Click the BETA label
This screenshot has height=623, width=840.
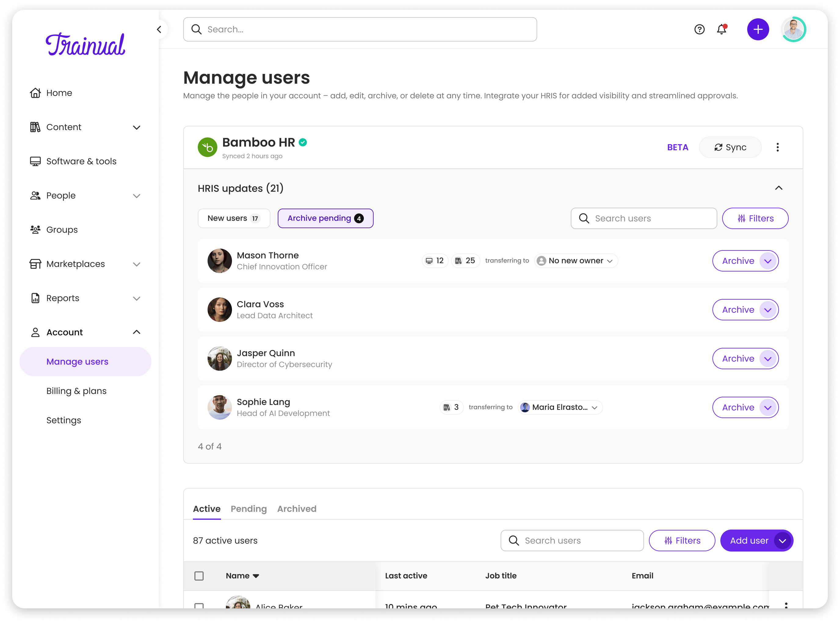677,147
